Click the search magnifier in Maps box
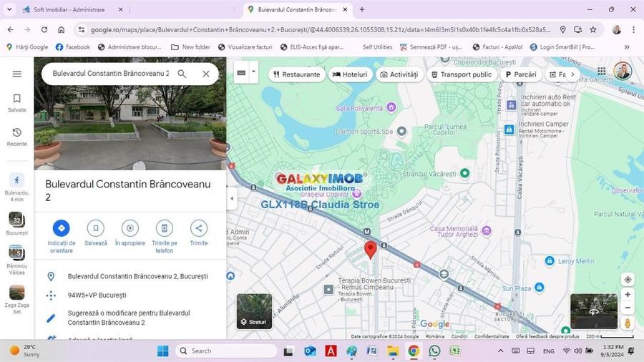Screen dimensions: 644x362 (x=182, y=74)
